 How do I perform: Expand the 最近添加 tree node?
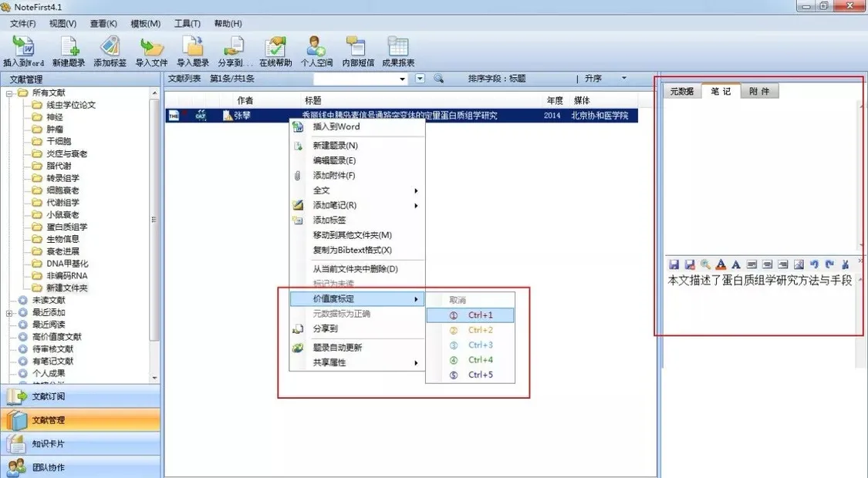[9, 313]
